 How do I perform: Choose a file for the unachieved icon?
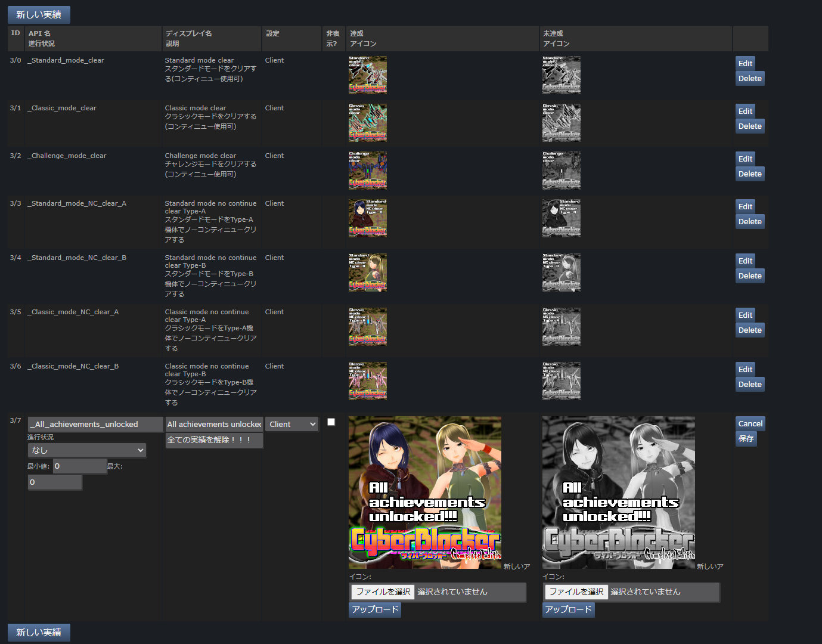click(x=576, y=592)
